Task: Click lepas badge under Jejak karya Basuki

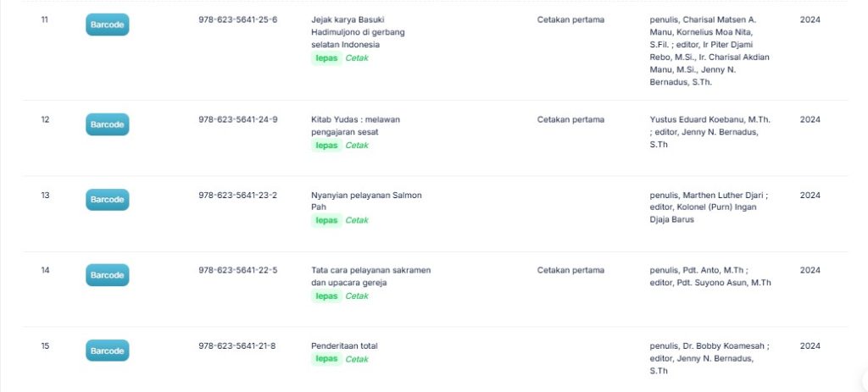Action: pos(326,58)
